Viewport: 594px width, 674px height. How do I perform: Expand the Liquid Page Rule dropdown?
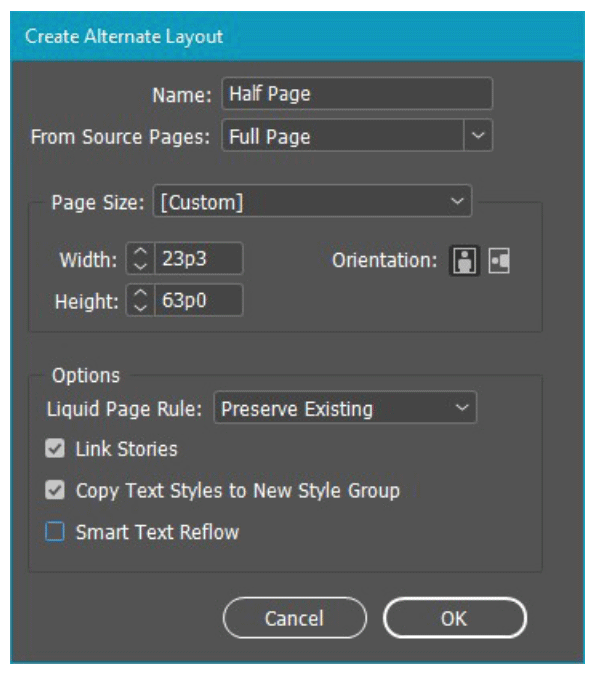pyautogui.click(x=345, y=407)
